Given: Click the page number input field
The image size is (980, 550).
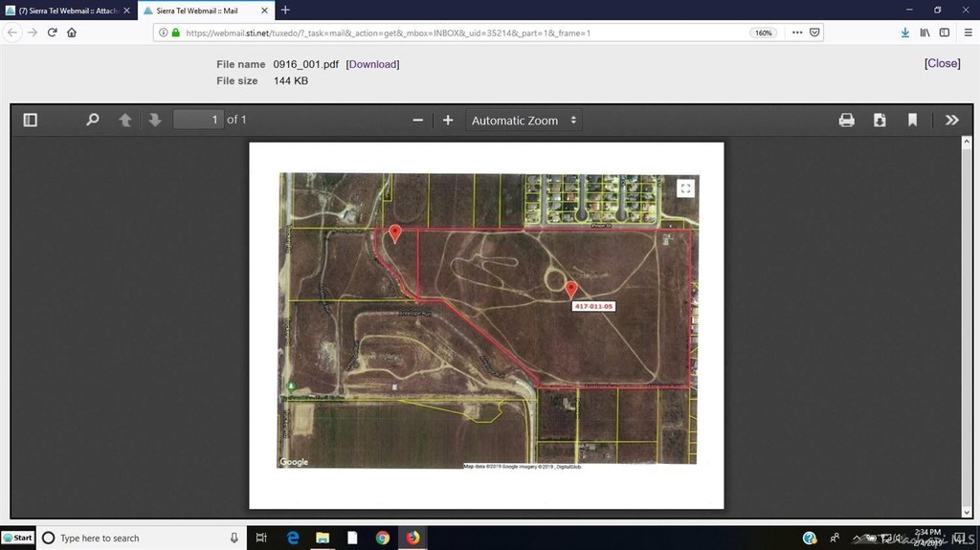Looking at the screenshot, I should pos(198,121).
